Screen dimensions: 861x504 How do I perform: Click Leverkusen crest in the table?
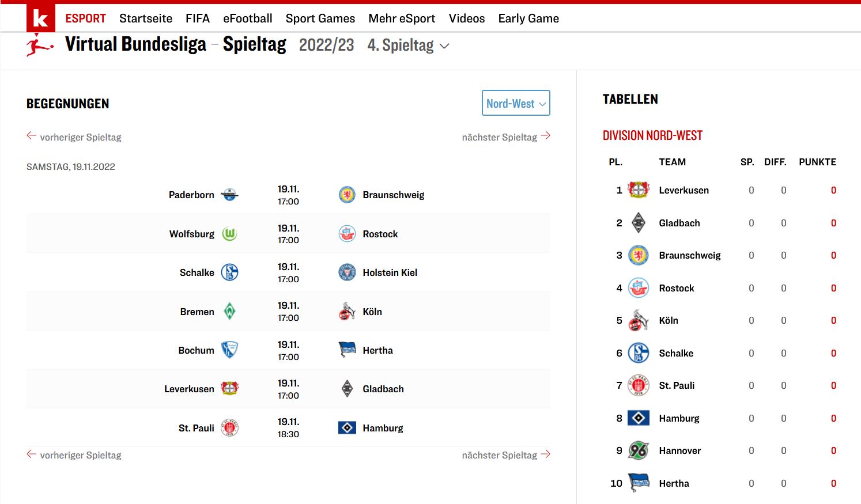point(638,190)
